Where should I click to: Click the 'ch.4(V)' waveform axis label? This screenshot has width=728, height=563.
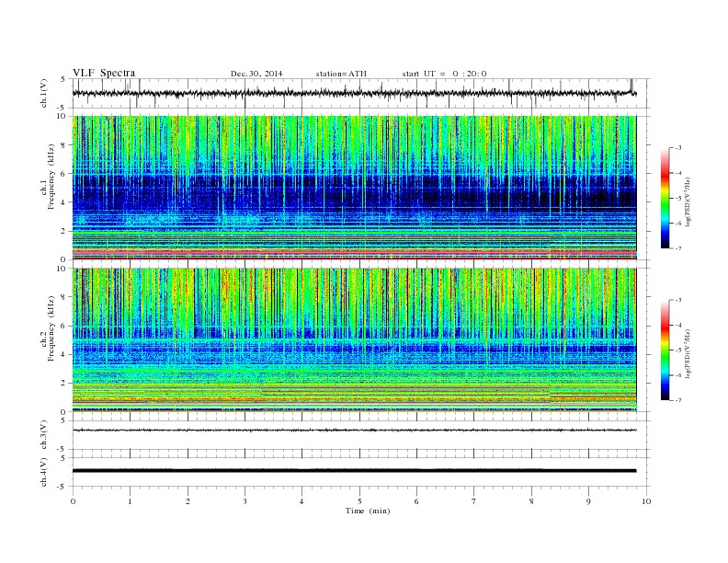click(44, 472)
